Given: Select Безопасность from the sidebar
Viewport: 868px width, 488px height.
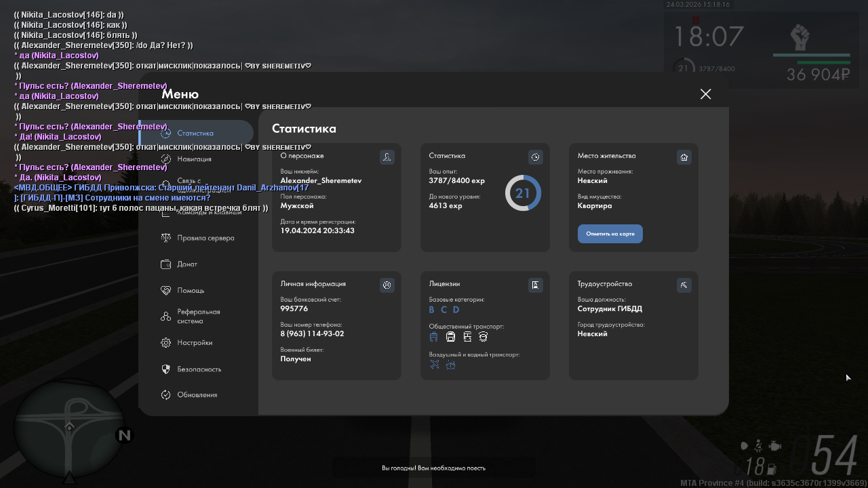Looking at the screenshot, I should (x=199, y=369).
